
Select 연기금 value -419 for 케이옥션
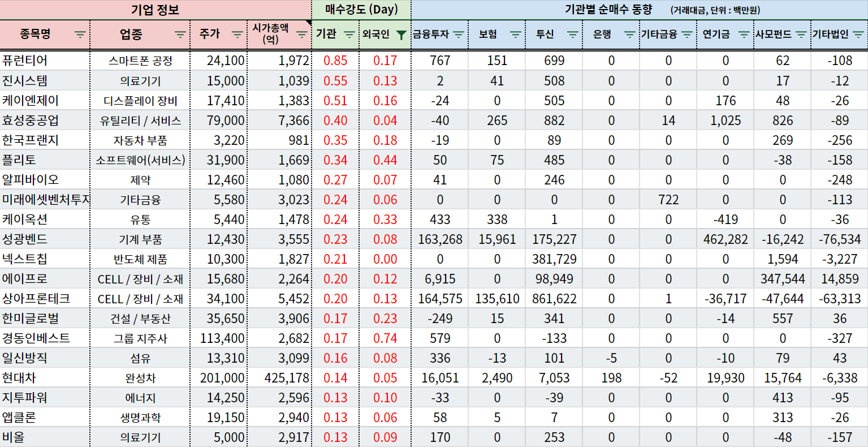(x=726, y=219)
